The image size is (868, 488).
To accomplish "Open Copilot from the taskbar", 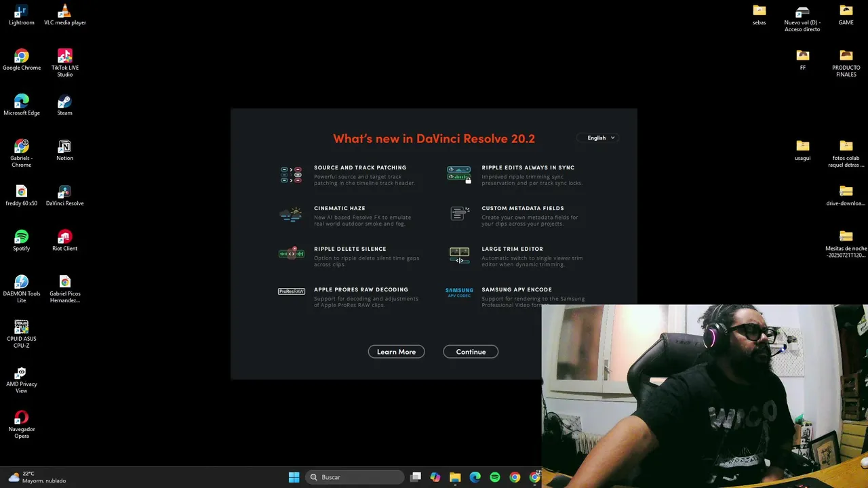I will point(435,477).
